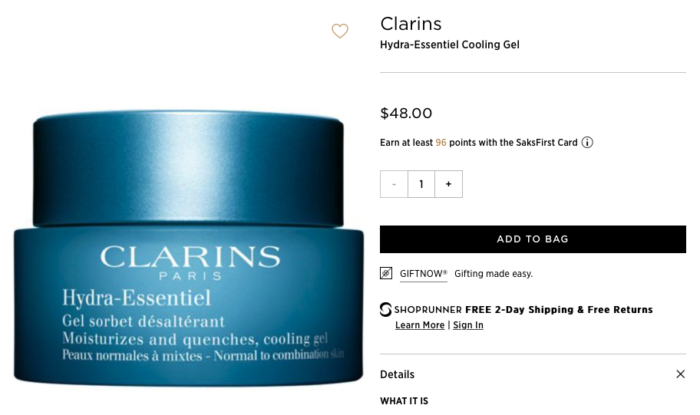
Task: Click the $48.00 price text
Action: click(406, 113)
